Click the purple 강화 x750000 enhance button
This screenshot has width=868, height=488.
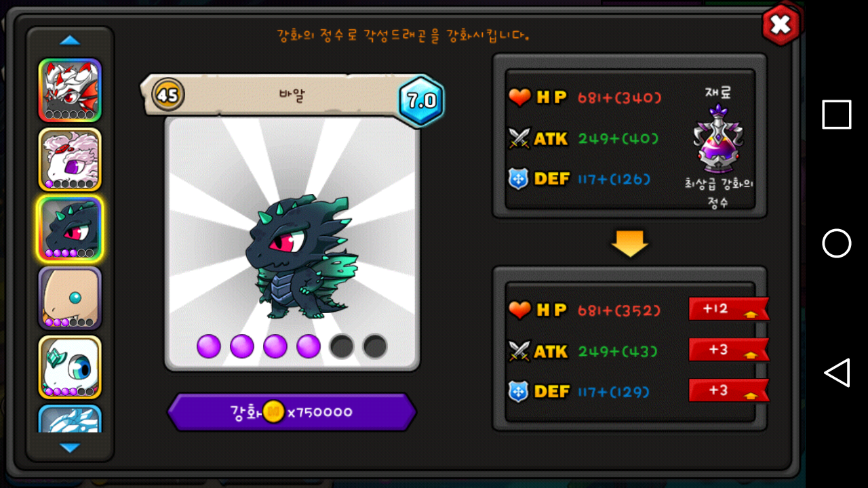point(292,412)
